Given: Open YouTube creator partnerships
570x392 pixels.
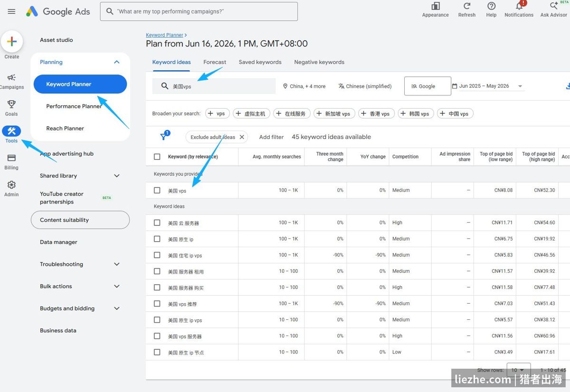Looking at the screenshot, I should click(x=62, y=198).
